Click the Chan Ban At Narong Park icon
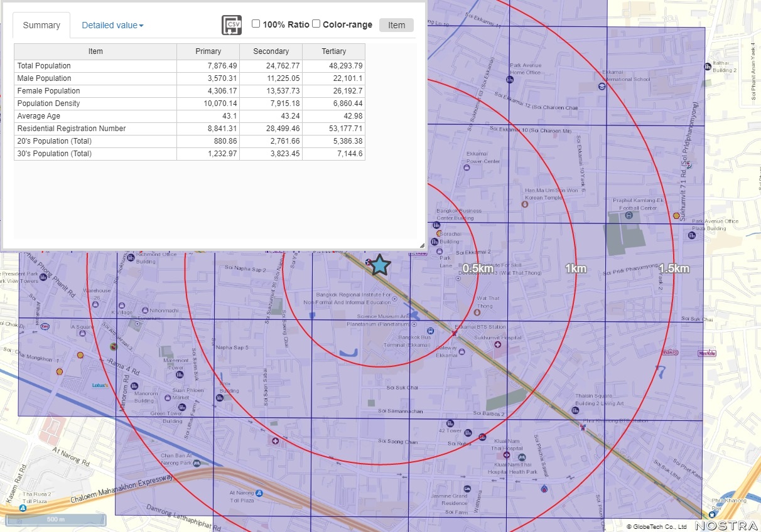 click(197, 463)
